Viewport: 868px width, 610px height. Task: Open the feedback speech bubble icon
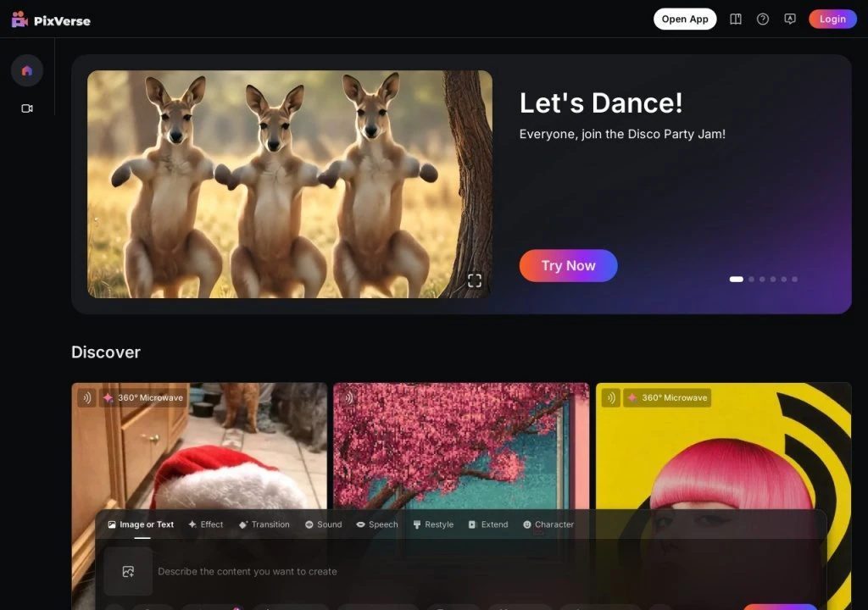click(x=790, y=19)
